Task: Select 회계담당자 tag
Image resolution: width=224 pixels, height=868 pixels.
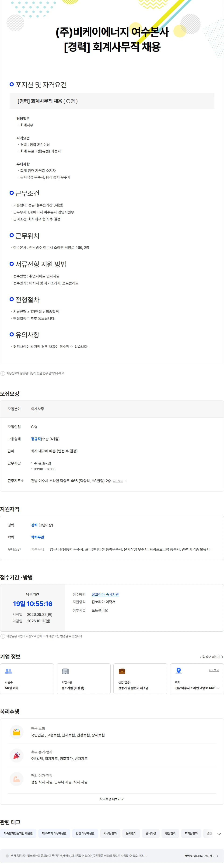Action: tap(191, 834)
